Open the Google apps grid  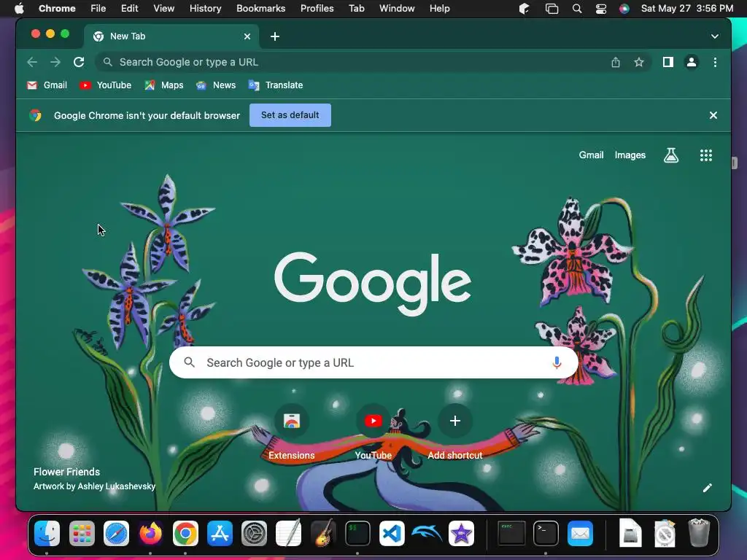point(706,155)
